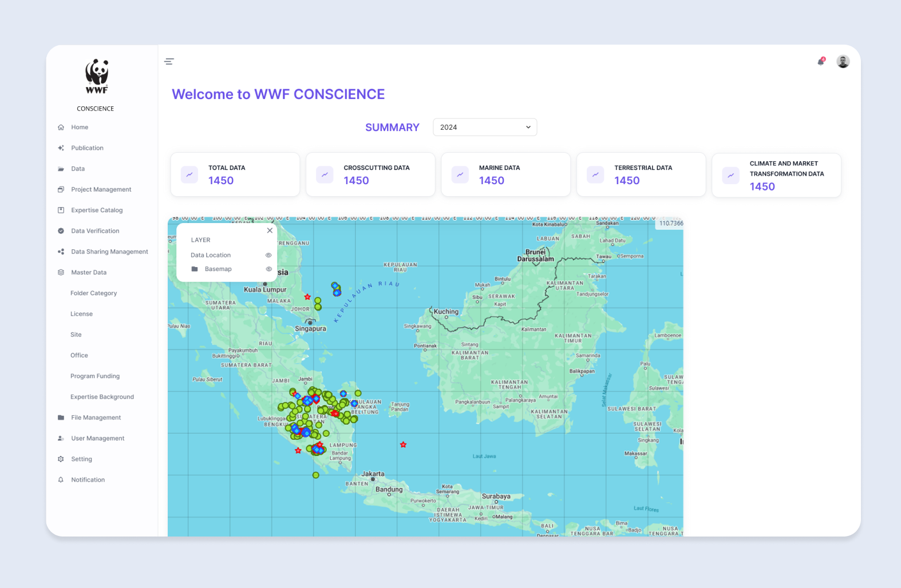Click the notification bell icon in header
Viewport: 901px width, 588px height.
tap(821, 61)
